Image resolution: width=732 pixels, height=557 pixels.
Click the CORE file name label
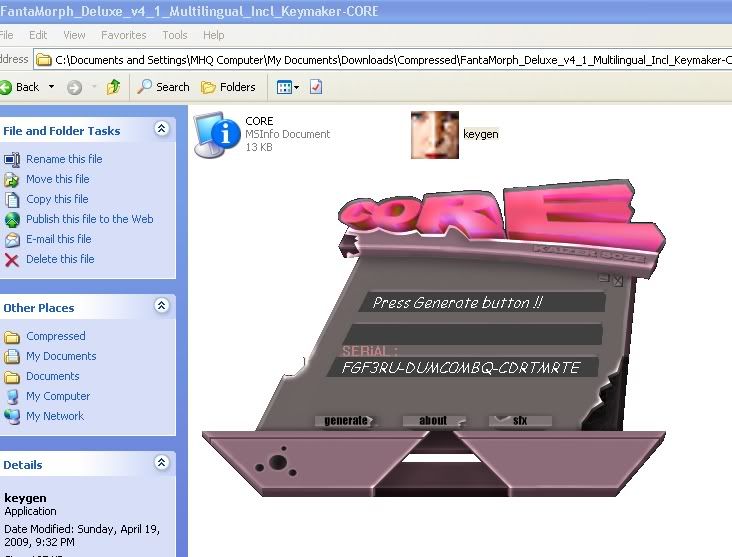click(259, 121)
